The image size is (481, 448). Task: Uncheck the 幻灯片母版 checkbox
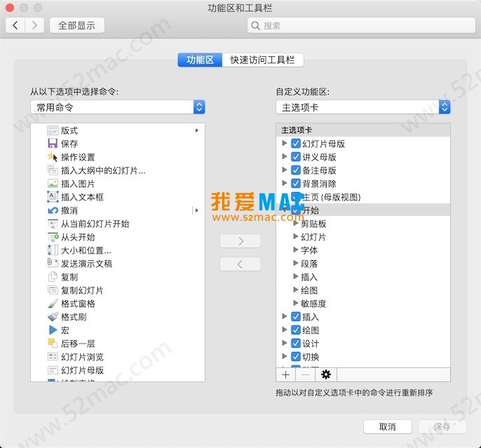[295, 144]
